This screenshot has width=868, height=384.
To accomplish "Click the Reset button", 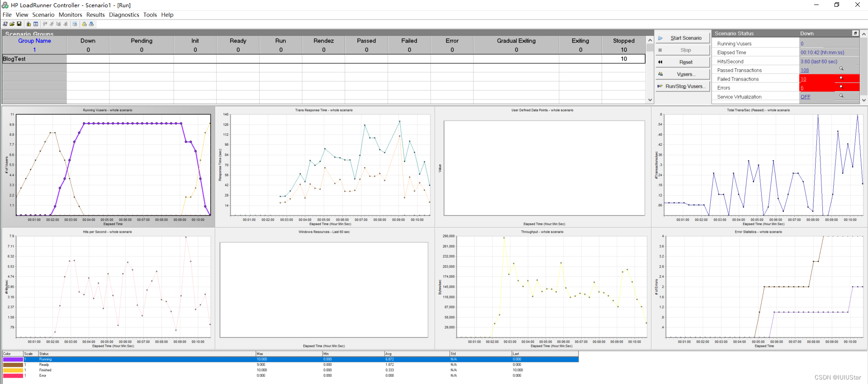I will (683, 62).
